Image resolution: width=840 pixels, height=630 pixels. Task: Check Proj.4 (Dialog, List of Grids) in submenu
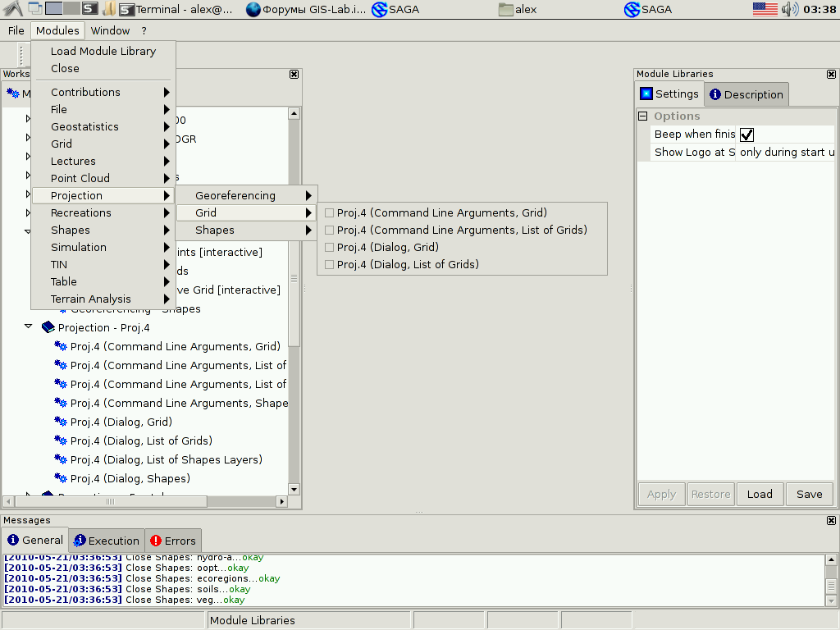pyautogui.click(x=328, y=264)
